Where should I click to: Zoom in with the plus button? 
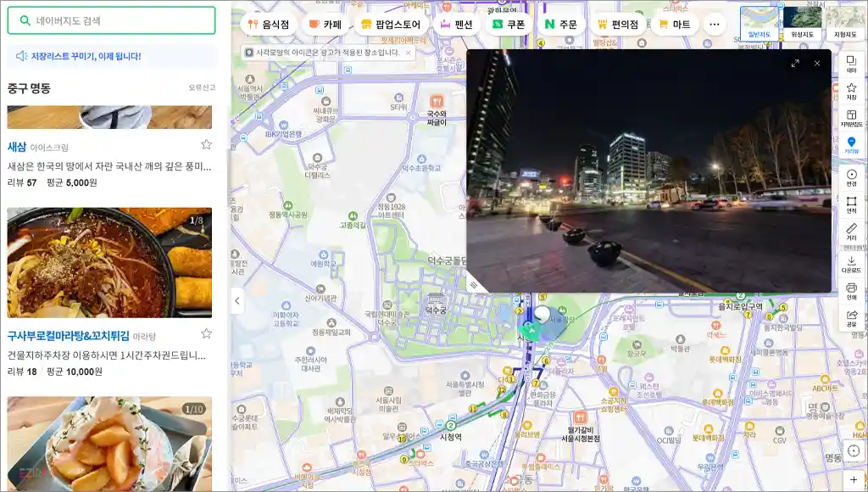[x=854, y=480]
